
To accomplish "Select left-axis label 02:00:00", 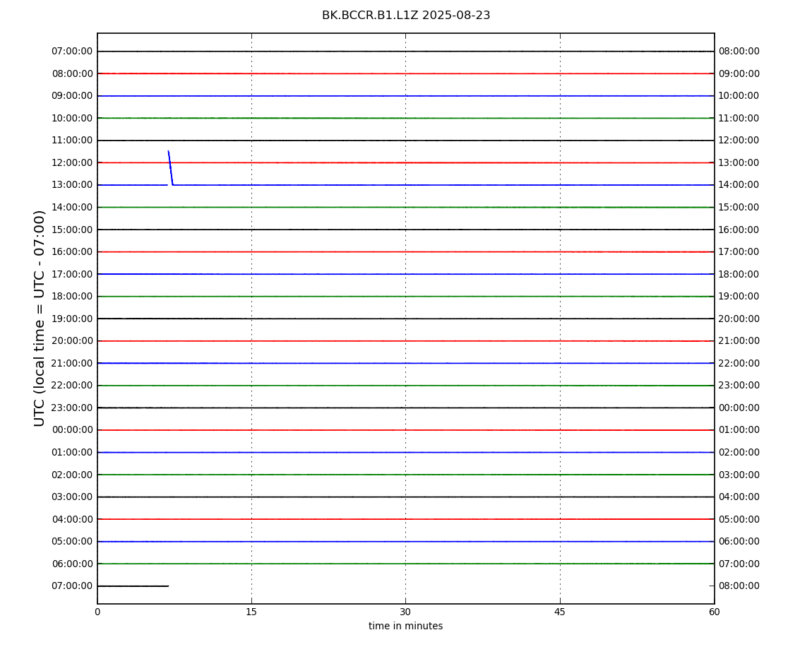I will pyautogui.click(x=72, y=475).
